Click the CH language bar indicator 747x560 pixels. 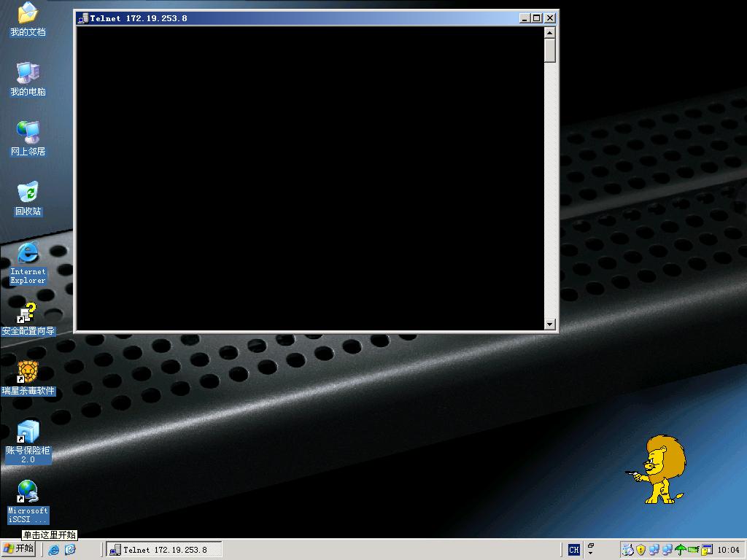pyautogui.click(x=574, y=550)
